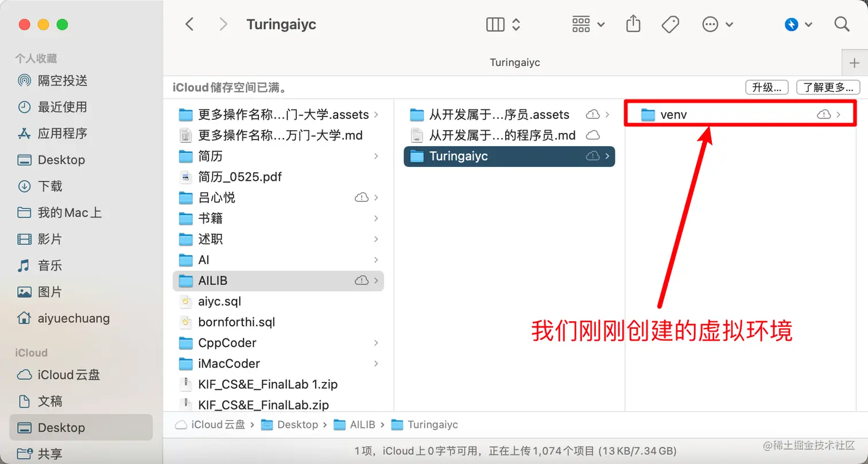Open 隔空投送 in the sidebar
This screenshot has height=464, width=868.
81,80
